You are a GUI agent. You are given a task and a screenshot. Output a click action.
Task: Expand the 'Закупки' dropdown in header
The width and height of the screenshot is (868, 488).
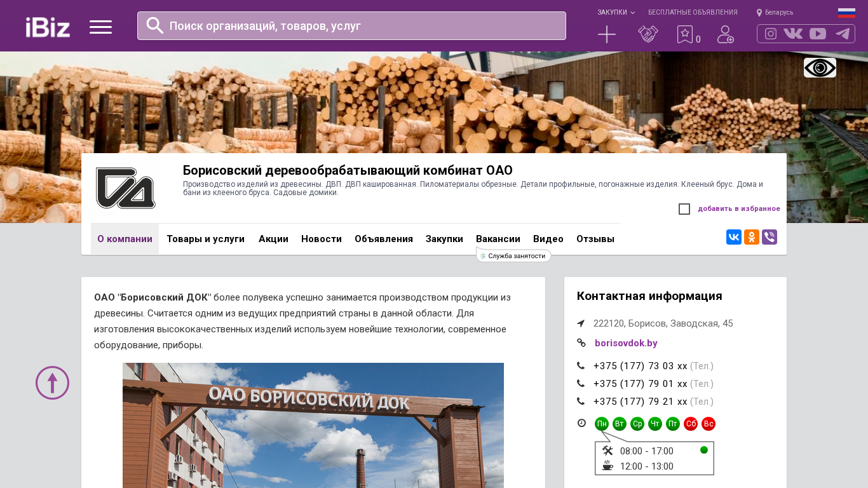point(615,13)
